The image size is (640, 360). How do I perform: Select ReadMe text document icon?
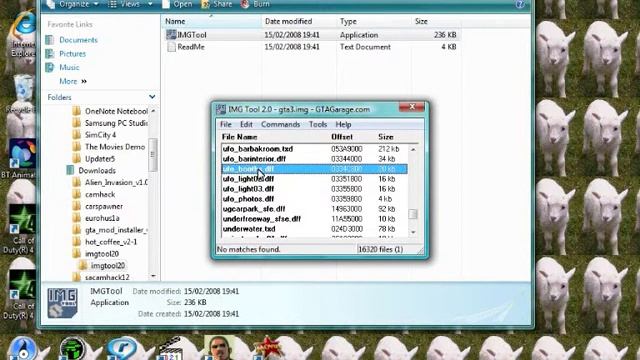pyautogui.click(x=171, y=47)
